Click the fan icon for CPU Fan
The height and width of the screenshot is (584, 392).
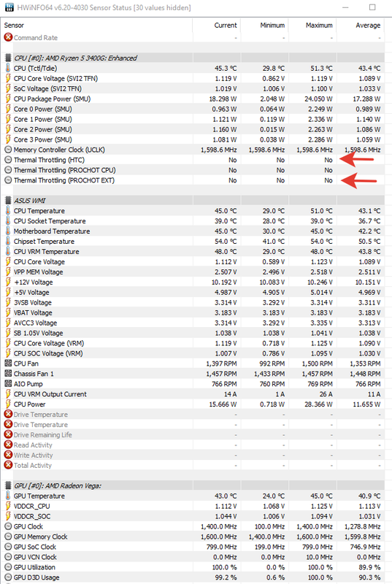pos(8,363)
